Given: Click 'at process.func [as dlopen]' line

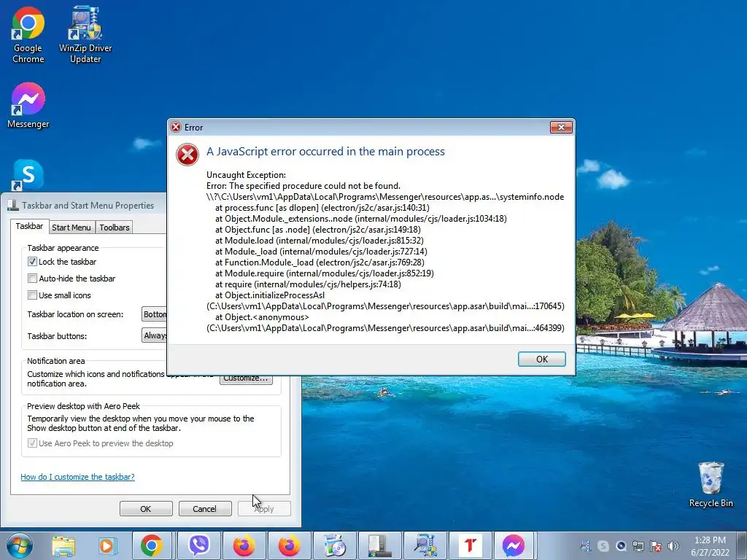Looking at the screenshot, I should [322, 208].
